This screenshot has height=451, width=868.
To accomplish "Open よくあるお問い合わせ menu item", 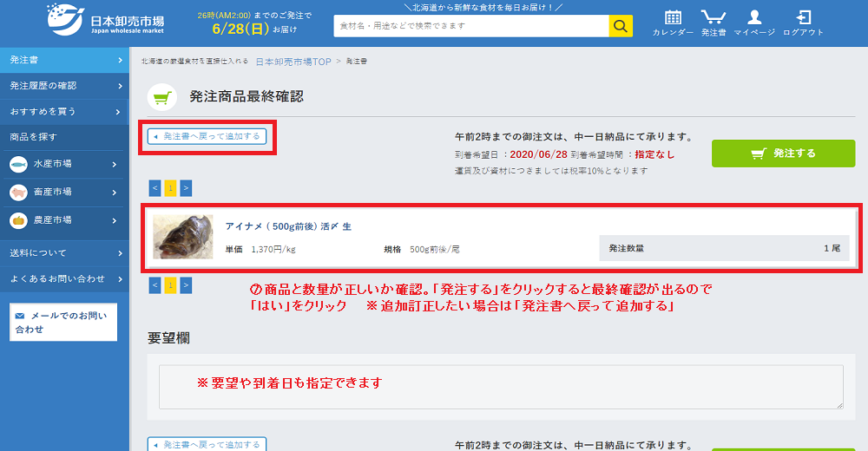I will point(64,279).
